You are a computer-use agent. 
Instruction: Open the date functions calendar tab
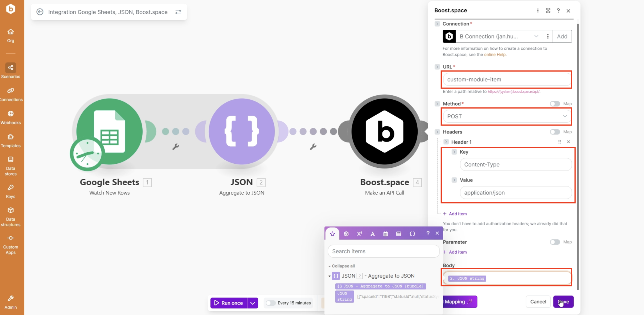pyautogui.click(x=385, y=234)
